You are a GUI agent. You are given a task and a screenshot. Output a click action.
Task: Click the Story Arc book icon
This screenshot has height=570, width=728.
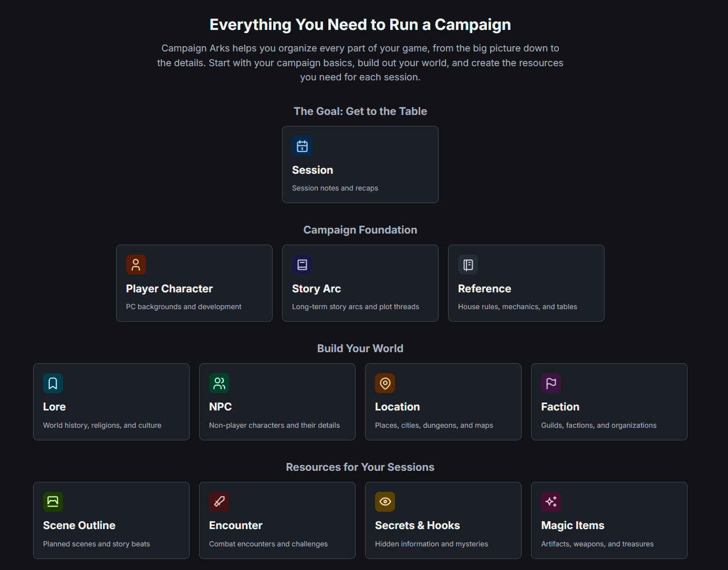[x=302, y=265]
